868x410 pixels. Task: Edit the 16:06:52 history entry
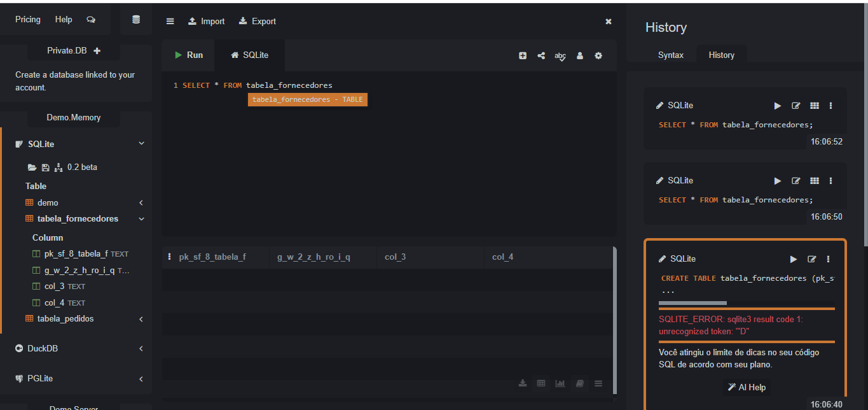coord(796,106)
